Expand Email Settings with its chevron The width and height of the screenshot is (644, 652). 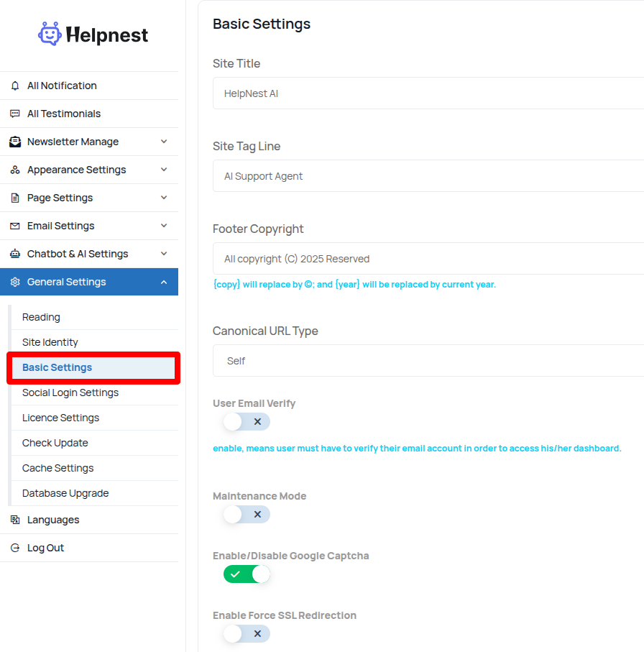[x=164, y=226]
